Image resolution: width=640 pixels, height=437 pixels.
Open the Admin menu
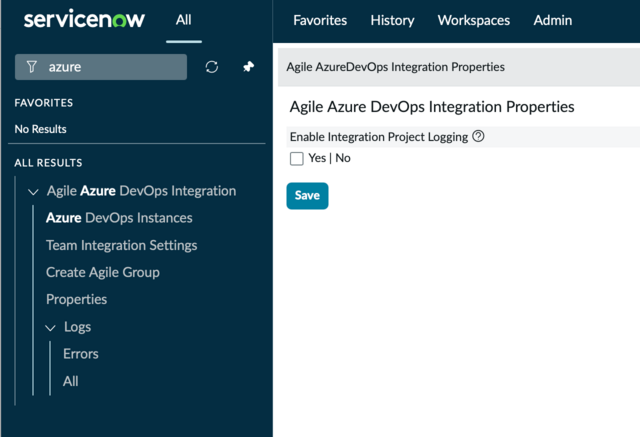[x=553, y=20]
